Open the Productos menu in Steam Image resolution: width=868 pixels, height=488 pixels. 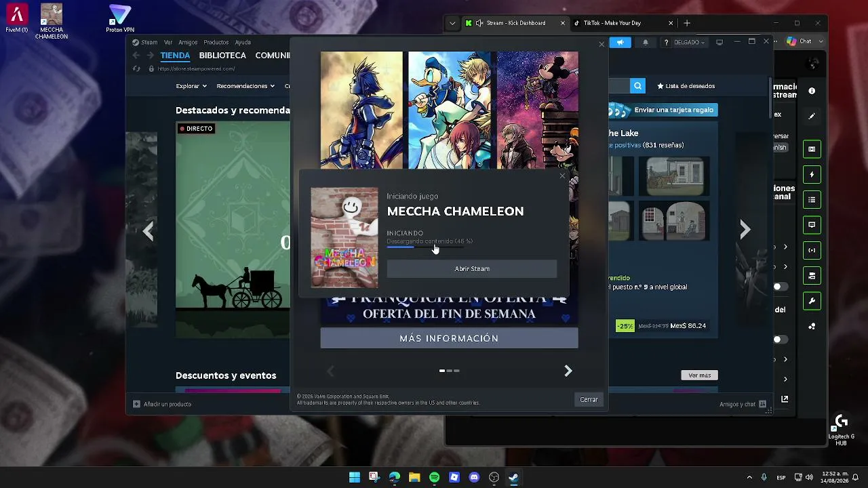coord(216,42)
